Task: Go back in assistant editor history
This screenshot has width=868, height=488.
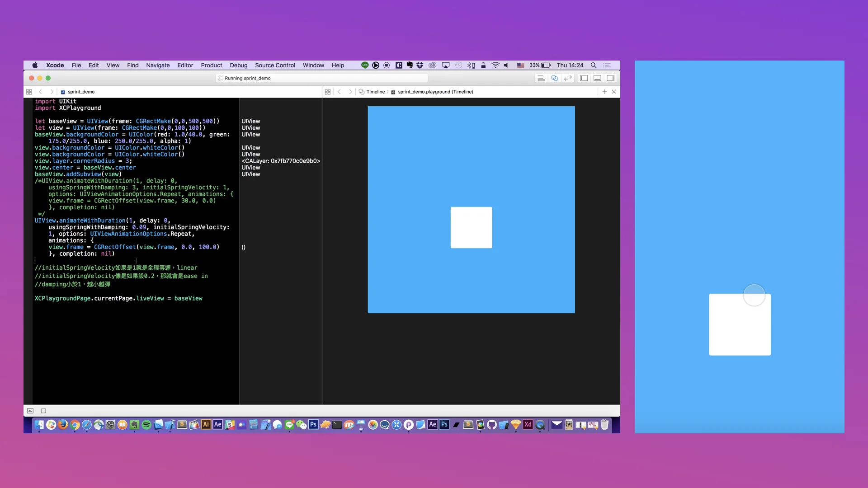Action: coord(339,92)
